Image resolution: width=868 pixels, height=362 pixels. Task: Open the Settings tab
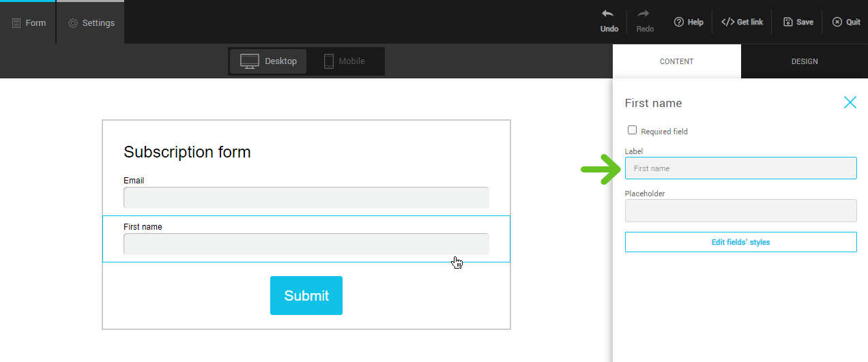(91, 22)
